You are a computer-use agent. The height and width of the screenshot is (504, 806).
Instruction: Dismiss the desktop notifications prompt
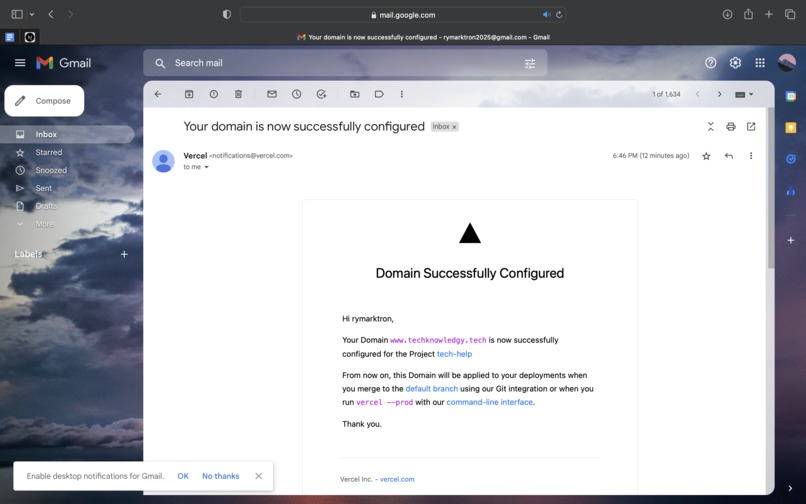259,476
